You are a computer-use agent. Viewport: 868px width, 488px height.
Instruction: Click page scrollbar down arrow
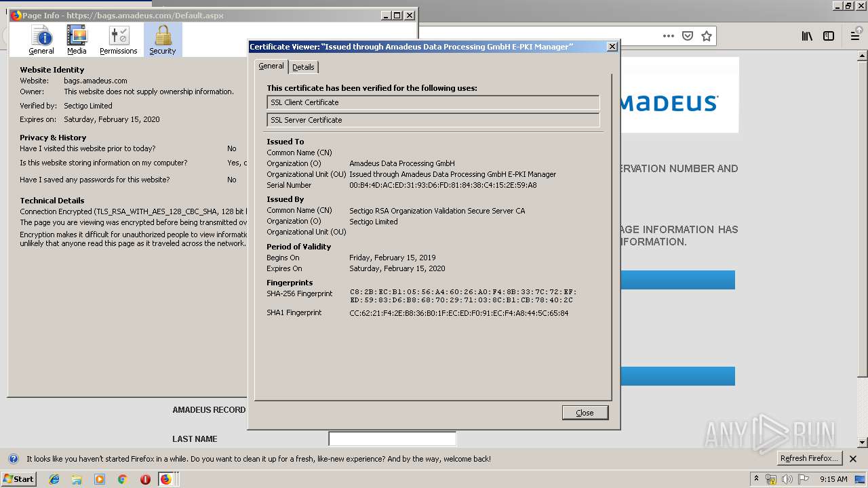(x=863, y=443)
